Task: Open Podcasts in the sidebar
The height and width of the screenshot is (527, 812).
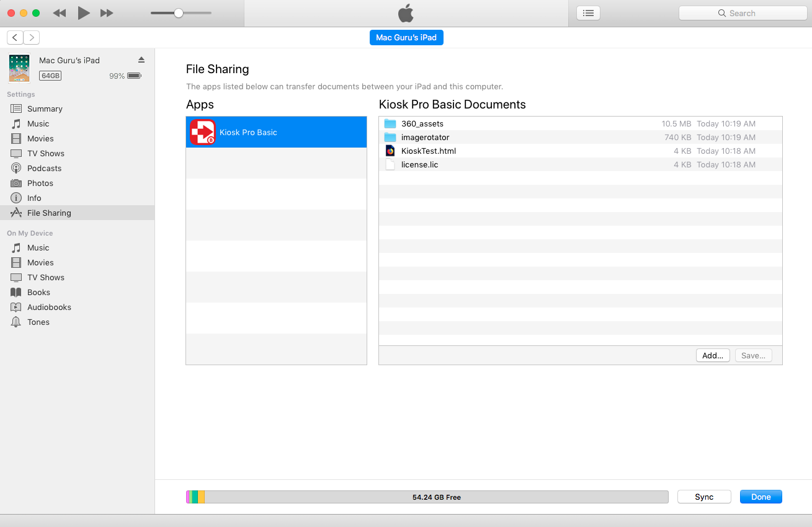Action: (77, 168)
